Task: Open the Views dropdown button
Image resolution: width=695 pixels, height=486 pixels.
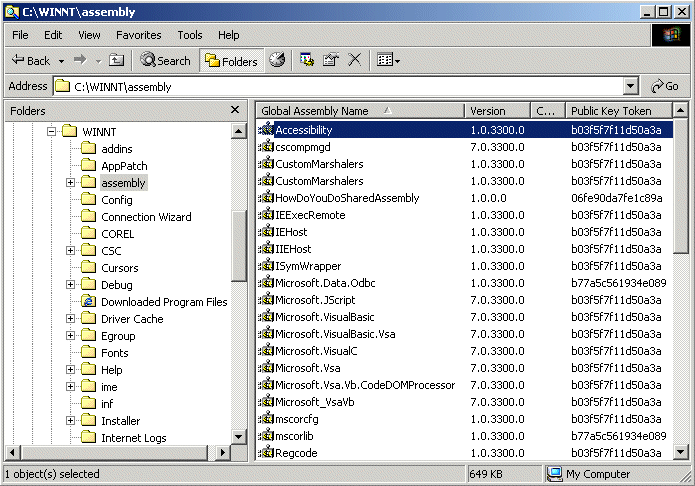Action: 388,60
